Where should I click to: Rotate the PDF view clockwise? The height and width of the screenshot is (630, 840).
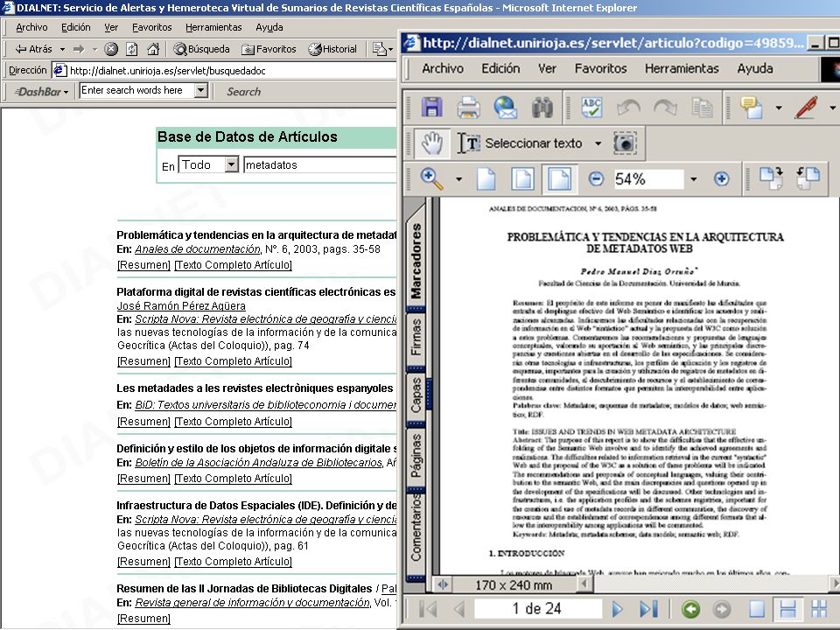click(772, 178)
